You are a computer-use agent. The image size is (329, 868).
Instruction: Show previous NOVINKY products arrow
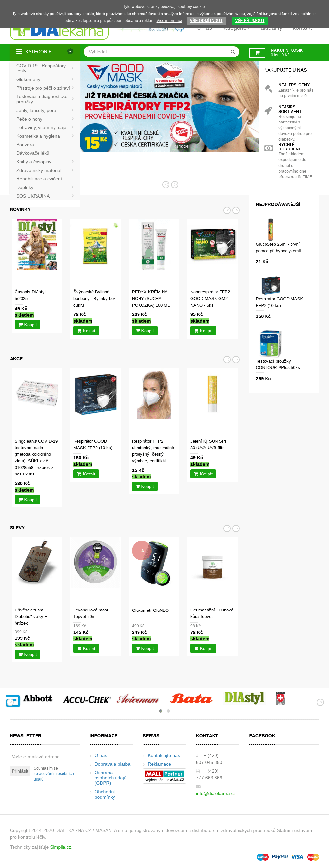tap(227, 210)
